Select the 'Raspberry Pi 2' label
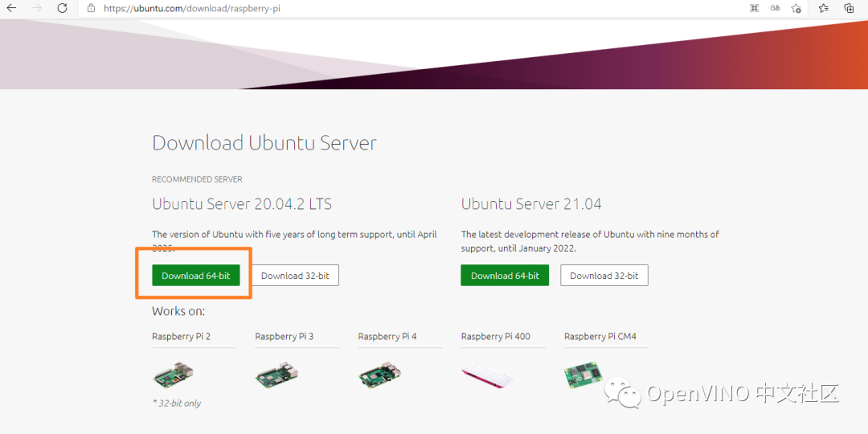The width and height of the screenshot is (868, 434). (181, 337)
